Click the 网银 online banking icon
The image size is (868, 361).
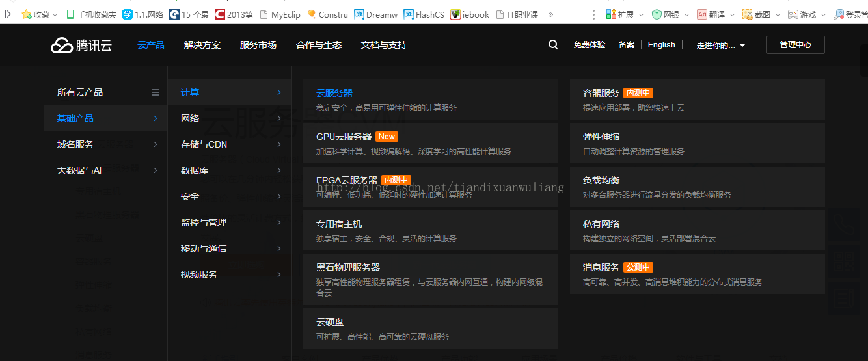click(x=657, y=14)
